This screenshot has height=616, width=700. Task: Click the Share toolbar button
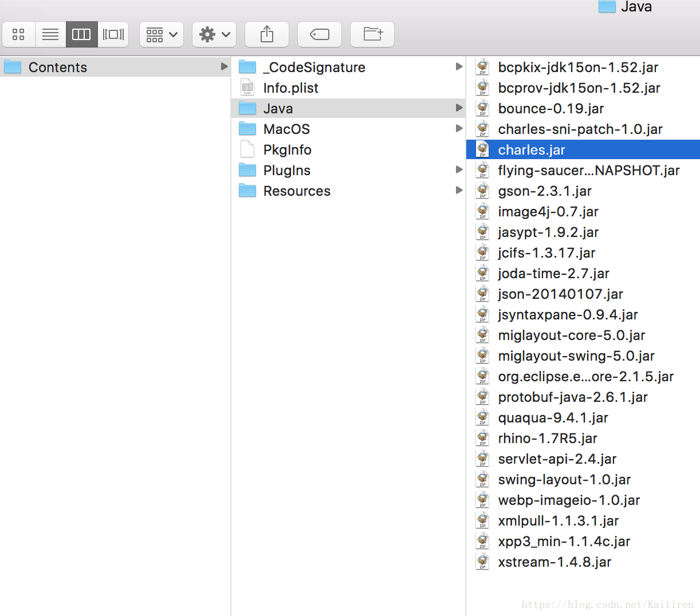point(267,34)
